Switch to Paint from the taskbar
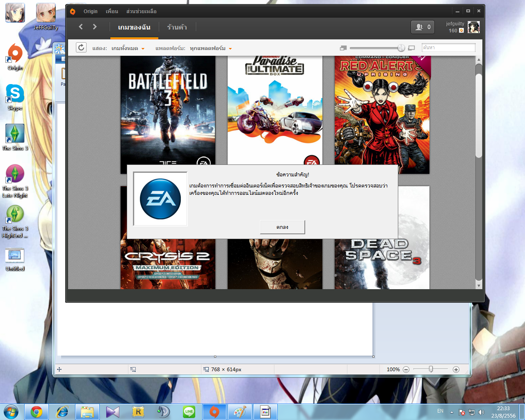 (240, 412)
